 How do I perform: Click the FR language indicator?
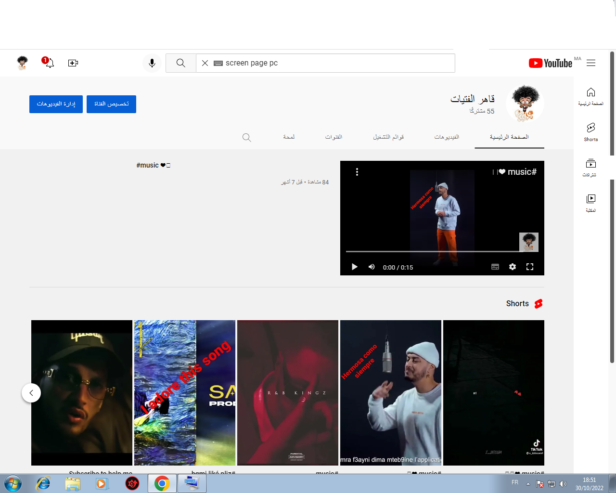coord(515,482)
